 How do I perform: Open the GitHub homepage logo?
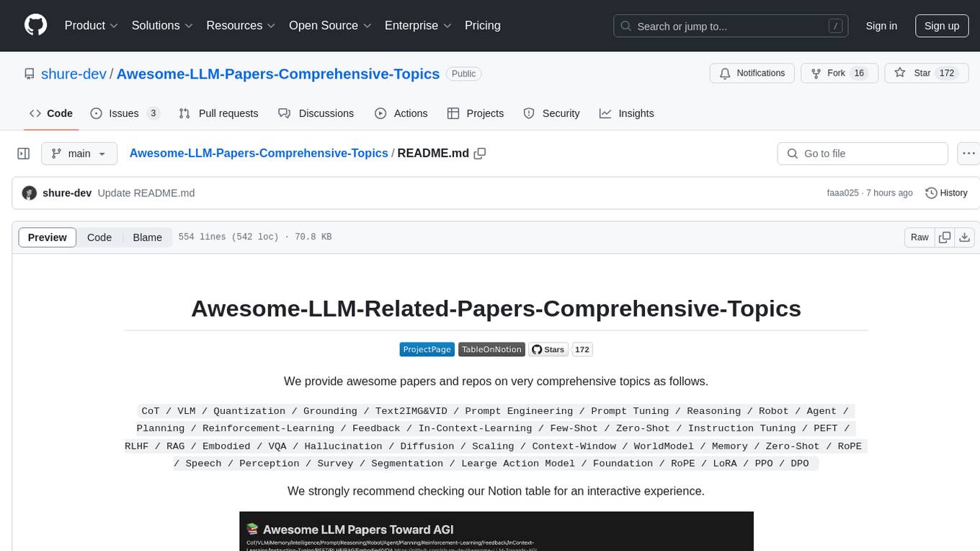35,25
